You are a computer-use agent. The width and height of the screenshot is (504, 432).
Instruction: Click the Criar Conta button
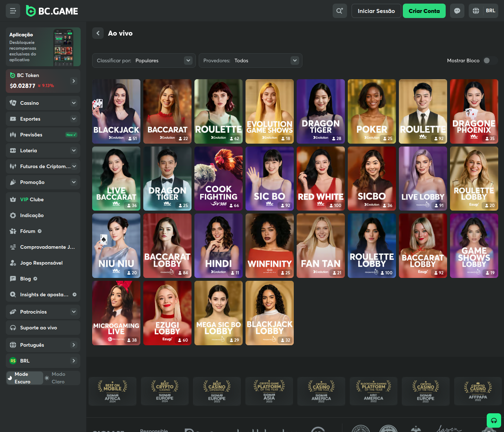click(424, 11)
